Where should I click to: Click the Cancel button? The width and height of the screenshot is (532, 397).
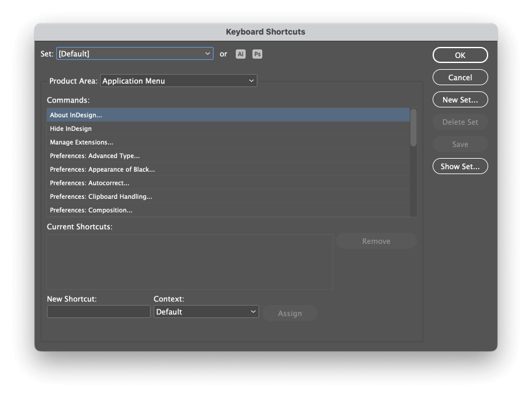pyautogui.click(x=460, y=77)
